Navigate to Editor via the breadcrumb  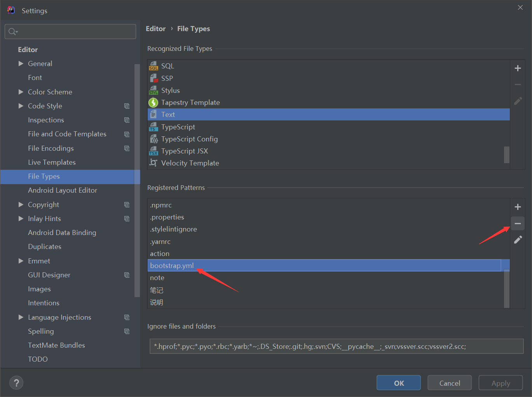point(155,28)
